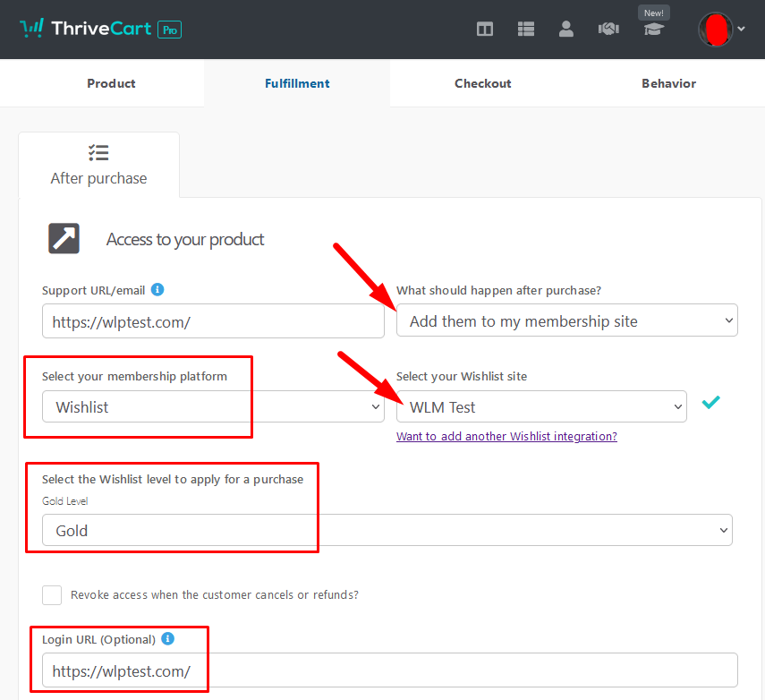This screenshot has height=700, width=765.
Task: Click the New! badge above Learn icon
Action: click(x=654, y=13)
